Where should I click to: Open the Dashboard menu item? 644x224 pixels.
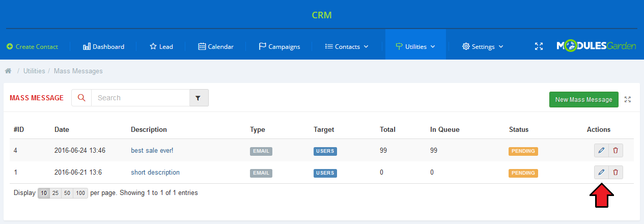tap(103, 46)
